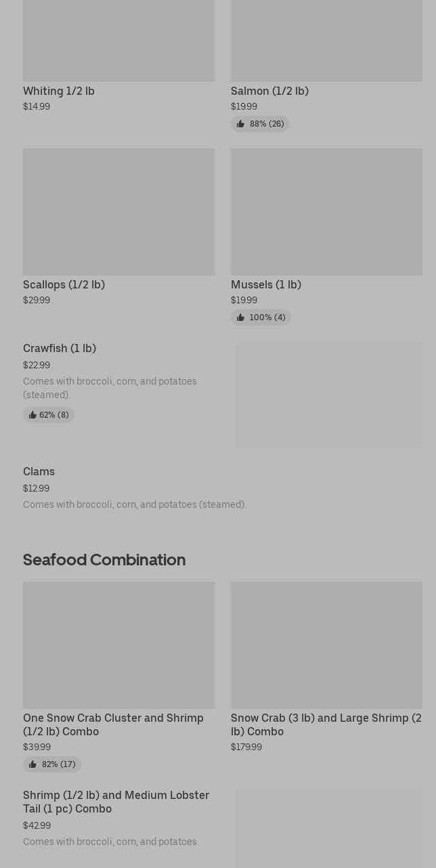The height and width of the screenshot is (868, 436).
Task: Open the Clams menu item title
Action: (39, 471)
